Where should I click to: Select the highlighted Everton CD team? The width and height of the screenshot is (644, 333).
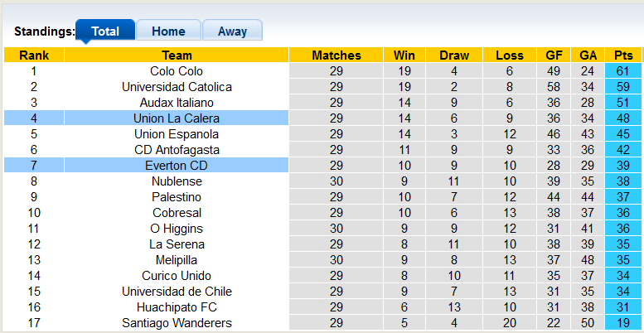point(177,166)
